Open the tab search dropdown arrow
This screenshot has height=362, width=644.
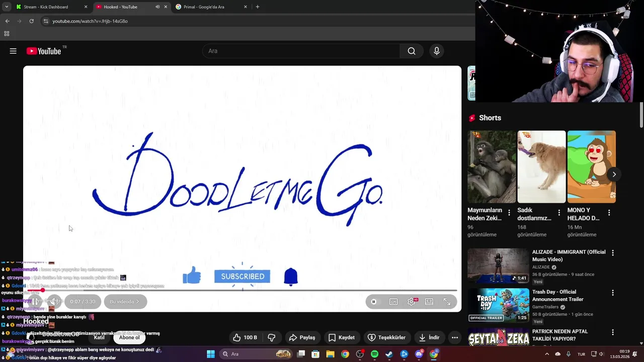[6, 7]
